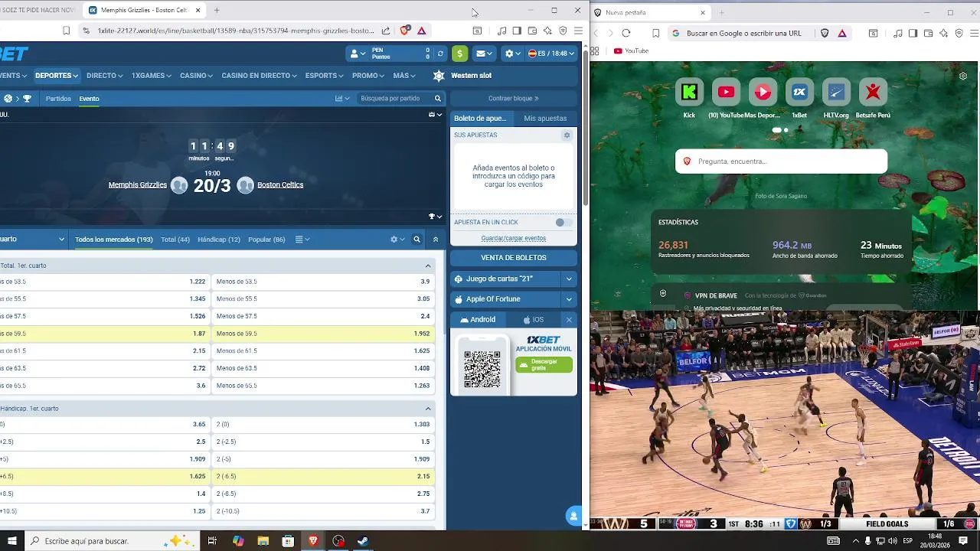Select the Total (44) markets filter
The height and width of the screenshot is (551, 980).
(x=175, y=240)
